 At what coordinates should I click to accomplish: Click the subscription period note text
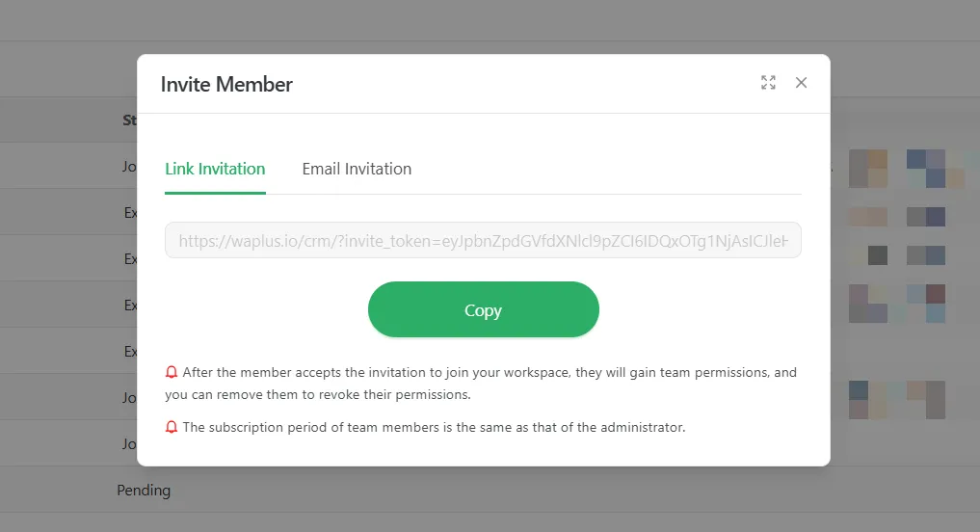[434, 427]
